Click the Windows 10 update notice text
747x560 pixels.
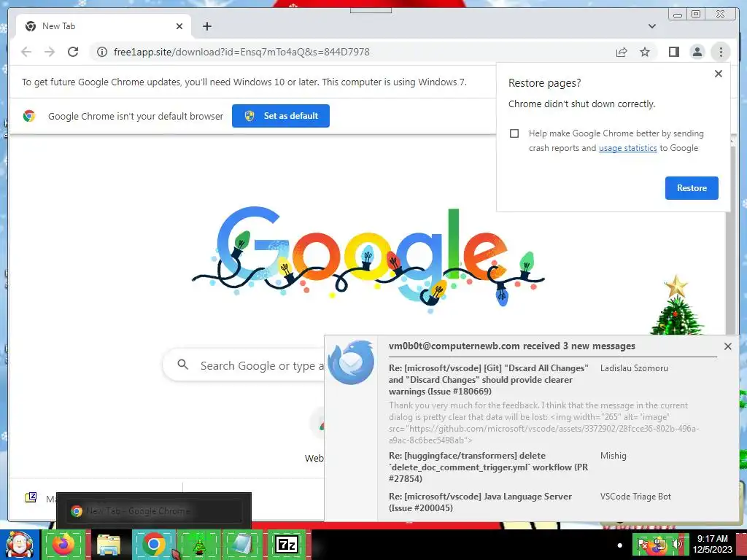(x=244, y=82)
